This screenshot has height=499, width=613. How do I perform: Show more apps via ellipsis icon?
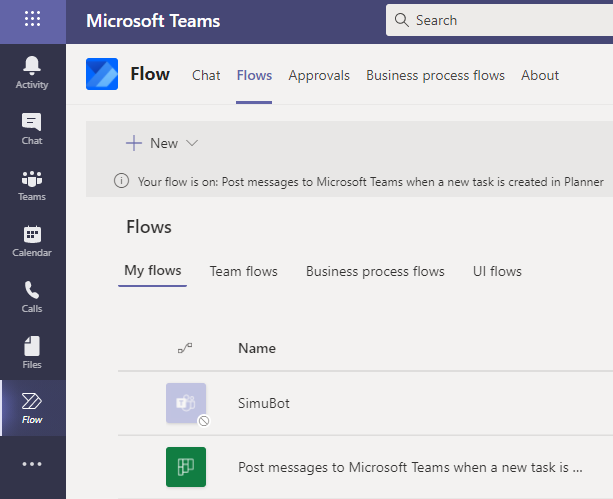click(x=32, y=464)
